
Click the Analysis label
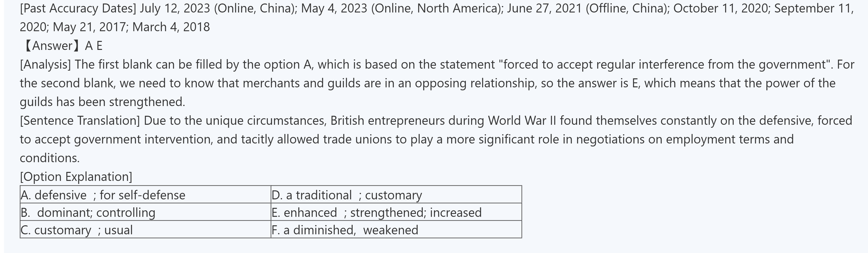pos(45,64)
